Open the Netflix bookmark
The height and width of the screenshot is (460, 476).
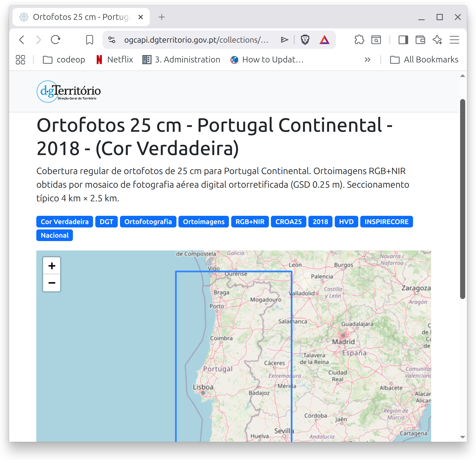[115, 60]
